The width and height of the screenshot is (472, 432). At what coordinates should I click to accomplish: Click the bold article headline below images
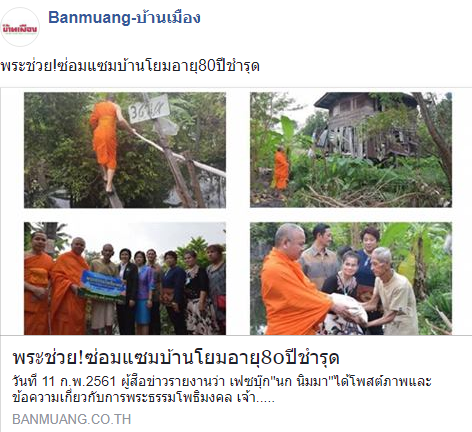pyautogui.click(x=176, y=357)
